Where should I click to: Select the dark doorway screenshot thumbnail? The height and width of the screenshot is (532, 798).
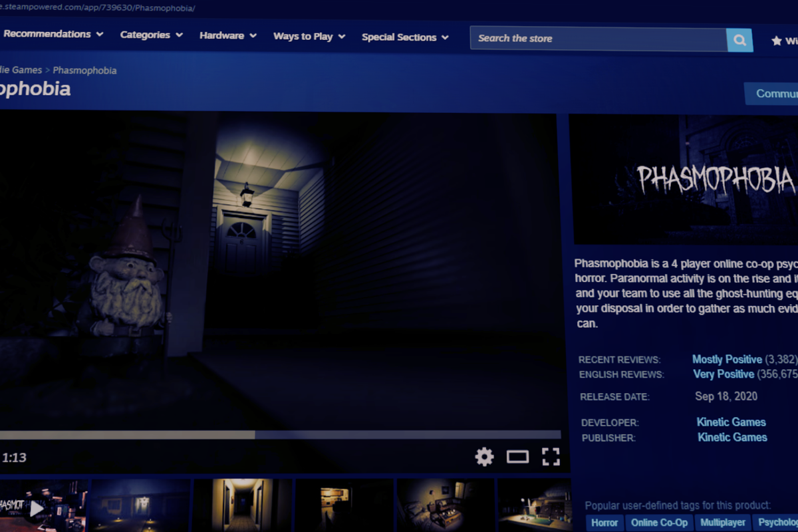click(x=344, y=505)
